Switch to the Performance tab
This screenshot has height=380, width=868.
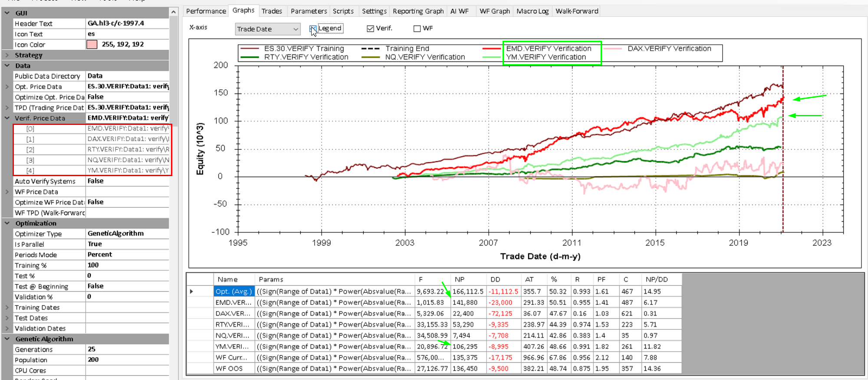tap(206, 11)
